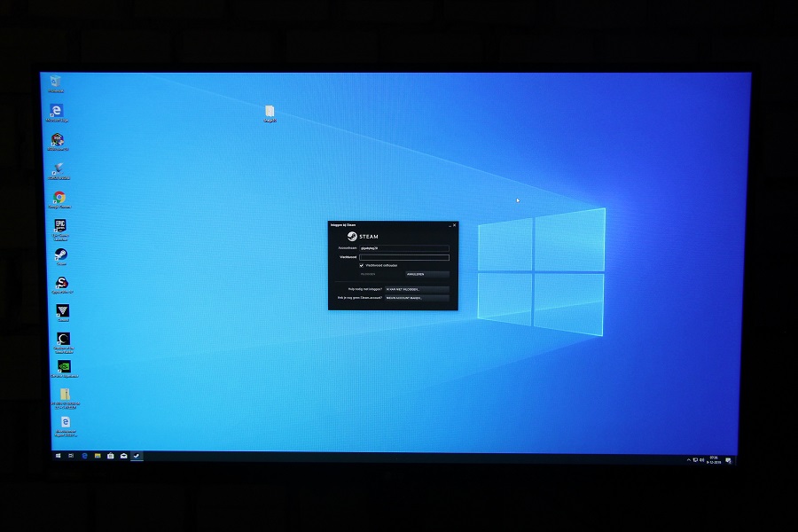Screen dimensions: 798x532
Task: Select the document file icon on desktop
Action: click(x=270, y=112)
